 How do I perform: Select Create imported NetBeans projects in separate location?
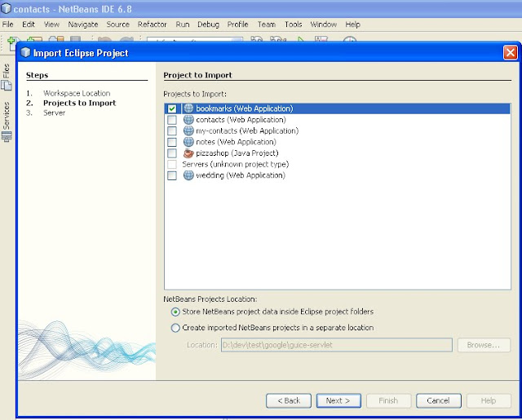point(175,328)
